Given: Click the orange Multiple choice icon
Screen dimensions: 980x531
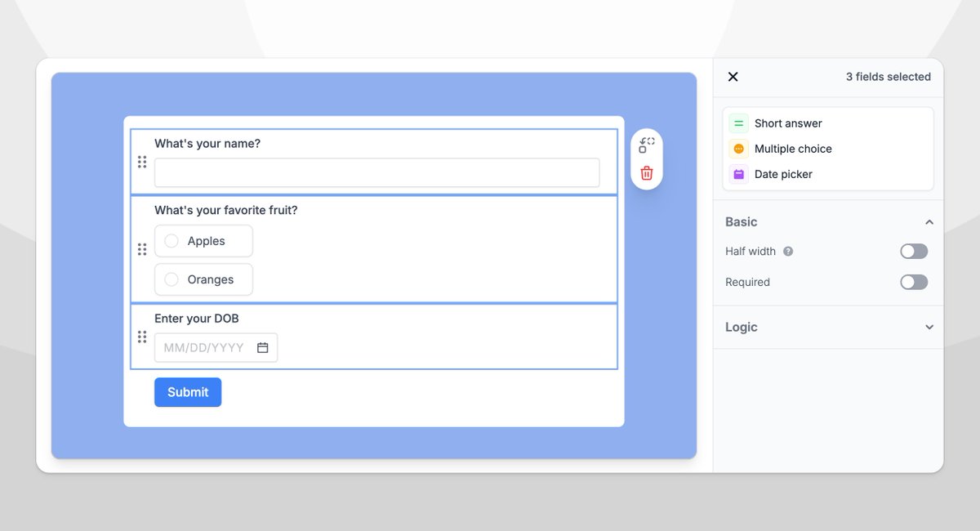Looking at the screenshot, I should (738, 149).
